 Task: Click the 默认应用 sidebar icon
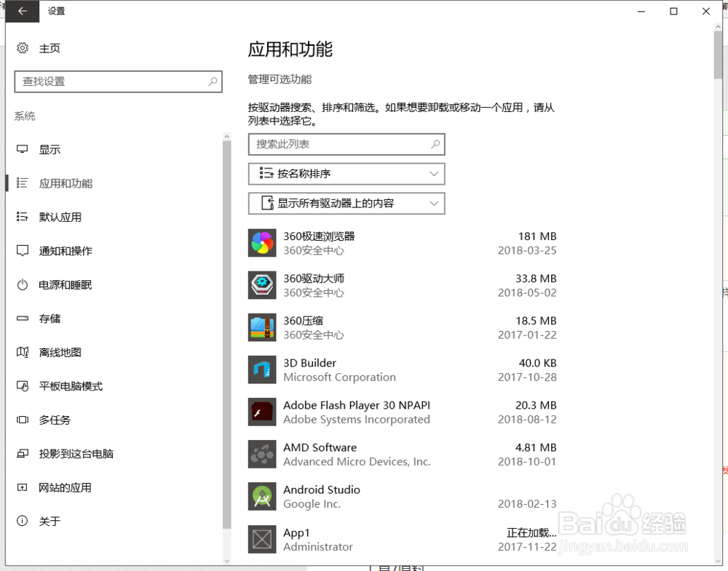23,217
